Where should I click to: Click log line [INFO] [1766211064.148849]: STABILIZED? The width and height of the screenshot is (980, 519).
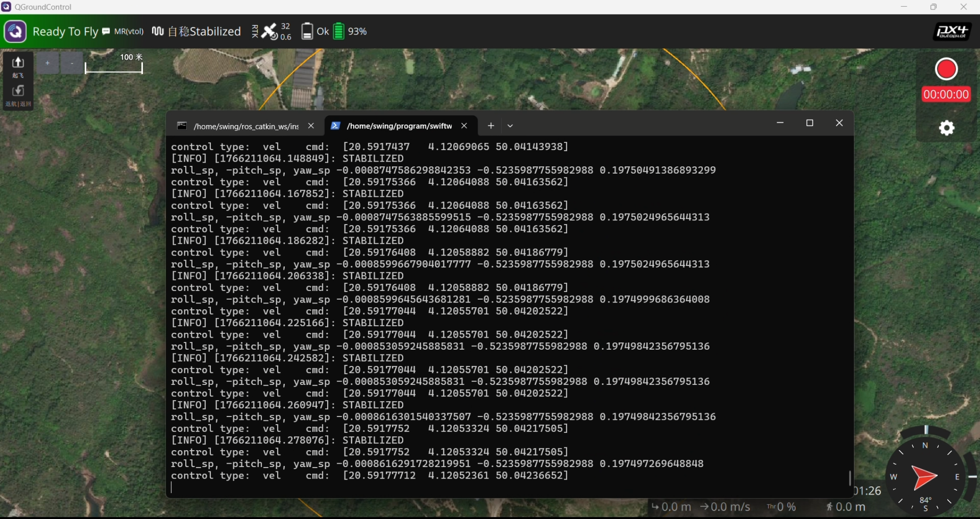[287, 159]
